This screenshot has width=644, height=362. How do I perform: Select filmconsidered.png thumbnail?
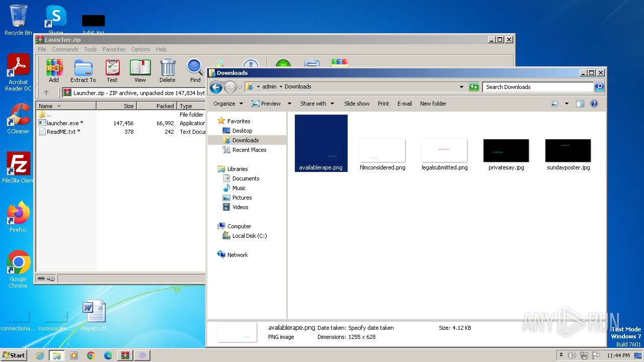coord(382,155)
